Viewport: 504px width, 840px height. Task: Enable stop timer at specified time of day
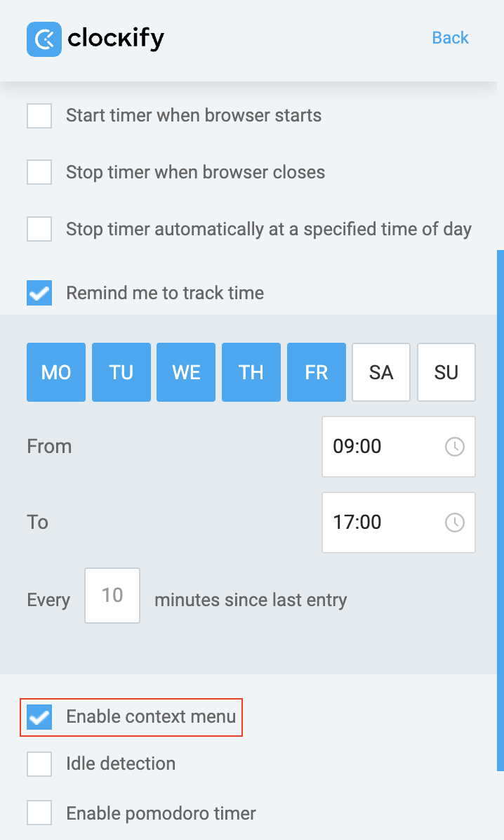pyautogui.click(x=39, y=229)
